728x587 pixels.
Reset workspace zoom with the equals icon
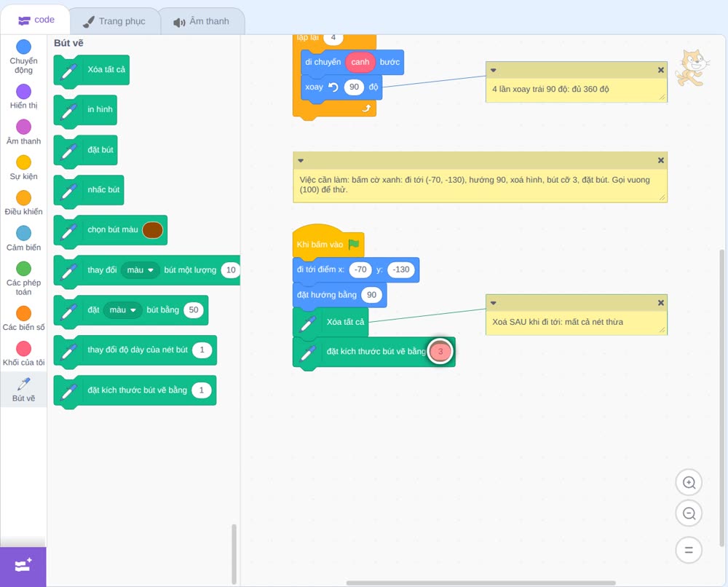689,550
